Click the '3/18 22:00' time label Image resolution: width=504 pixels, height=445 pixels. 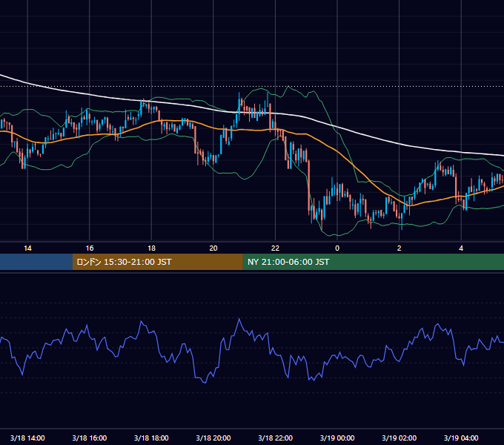click(x=276, y=438)
